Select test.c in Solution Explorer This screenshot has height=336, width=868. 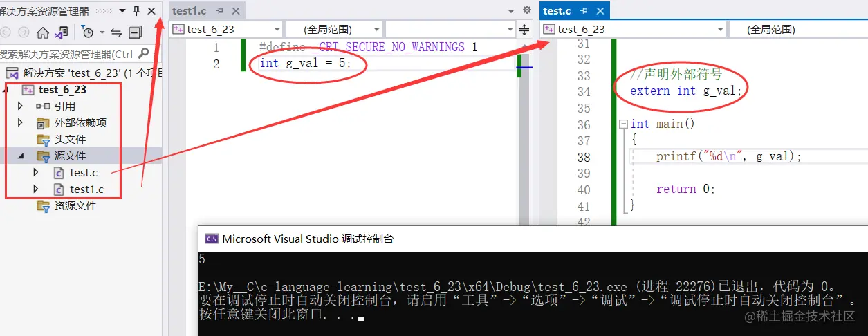(84, 173)
